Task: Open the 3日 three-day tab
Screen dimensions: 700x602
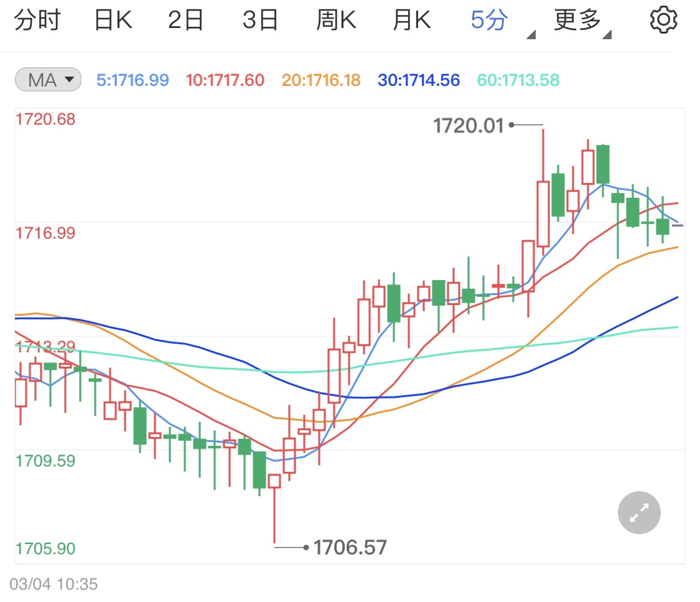Action: (260, 20)
